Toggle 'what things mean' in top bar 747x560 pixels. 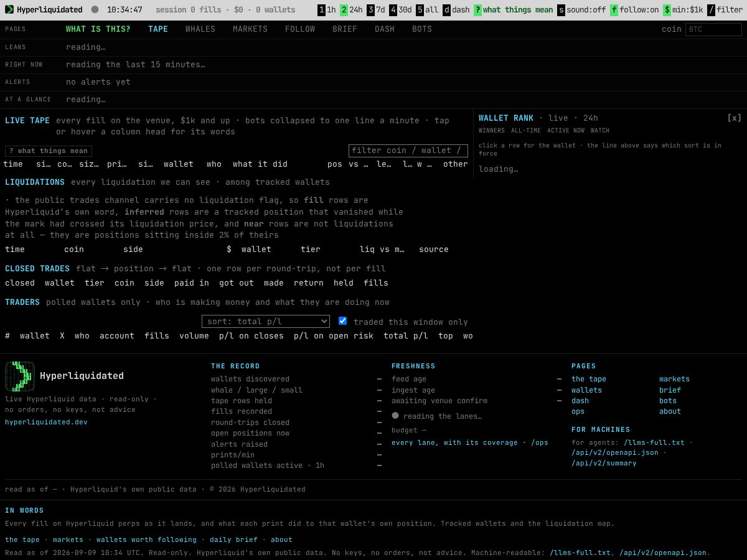point(513,10)
